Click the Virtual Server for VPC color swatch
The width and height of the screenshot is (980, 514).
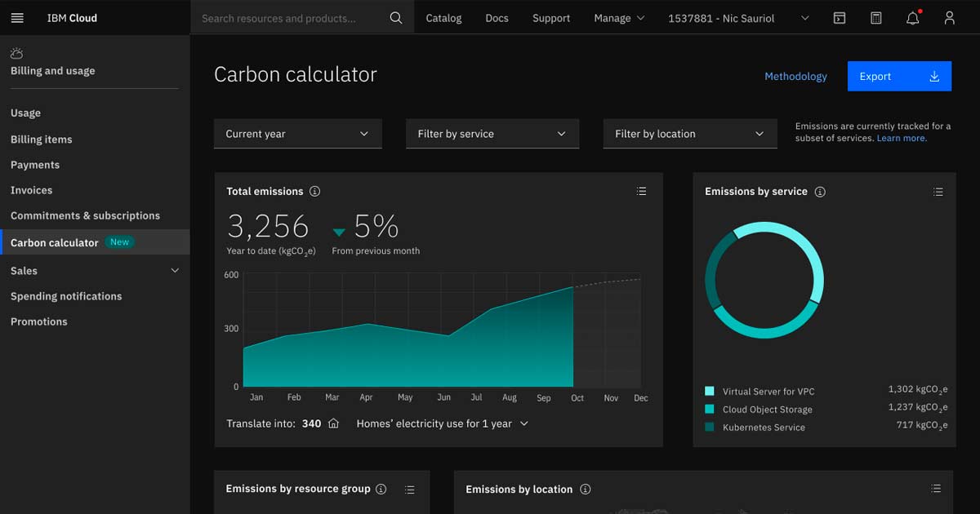pyautogui.click(x=709, y=392)
